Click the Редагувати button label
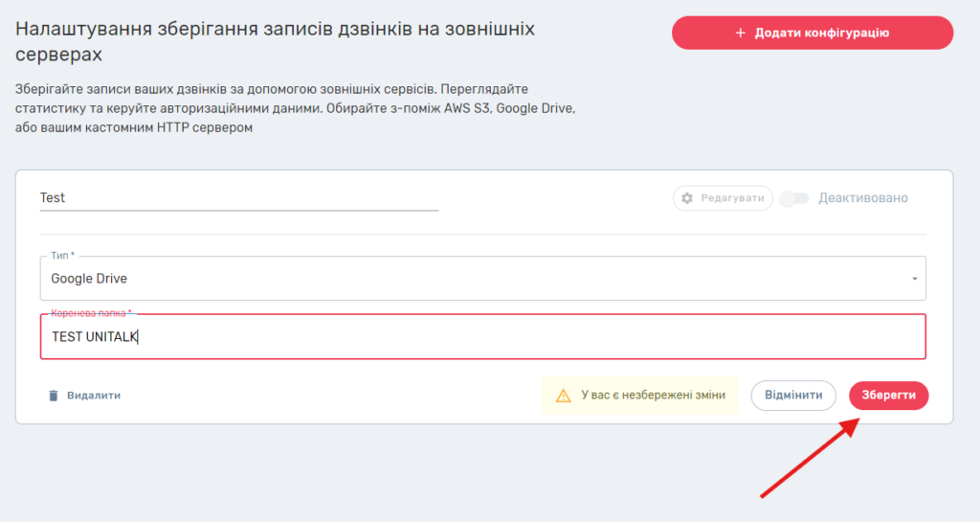Screen dimensions: 980x522 tap(732, 198)
